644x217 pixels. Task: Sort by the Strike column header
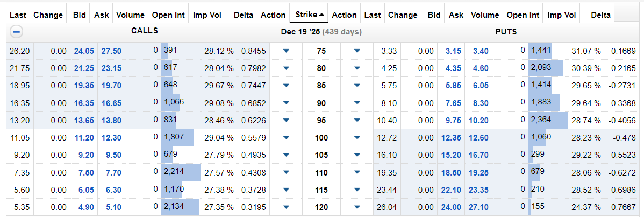309,15
